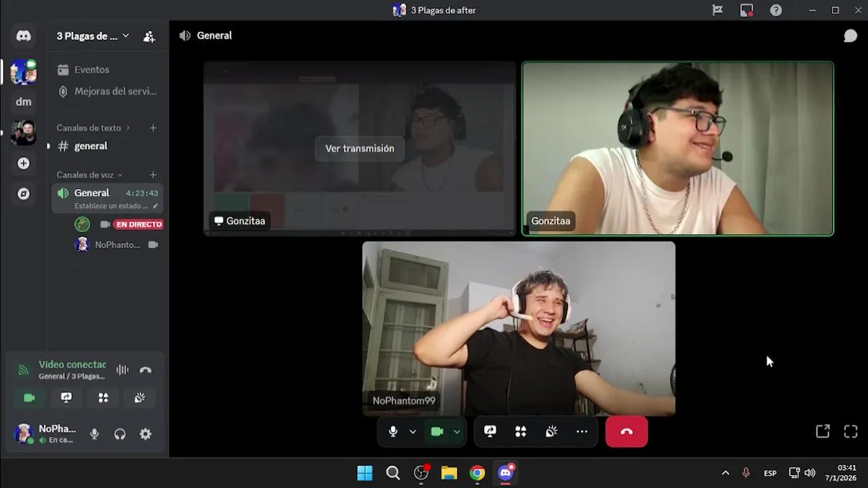Pop out the call window
Viewport: 868px width, 488px height.
823,431
